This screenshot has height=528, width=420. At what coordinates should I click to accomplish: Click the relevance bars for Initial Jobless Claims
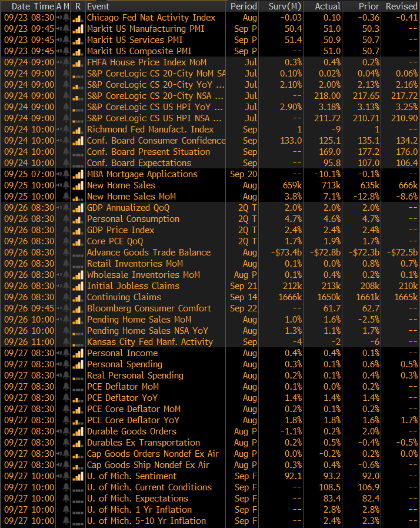point(78,286)
